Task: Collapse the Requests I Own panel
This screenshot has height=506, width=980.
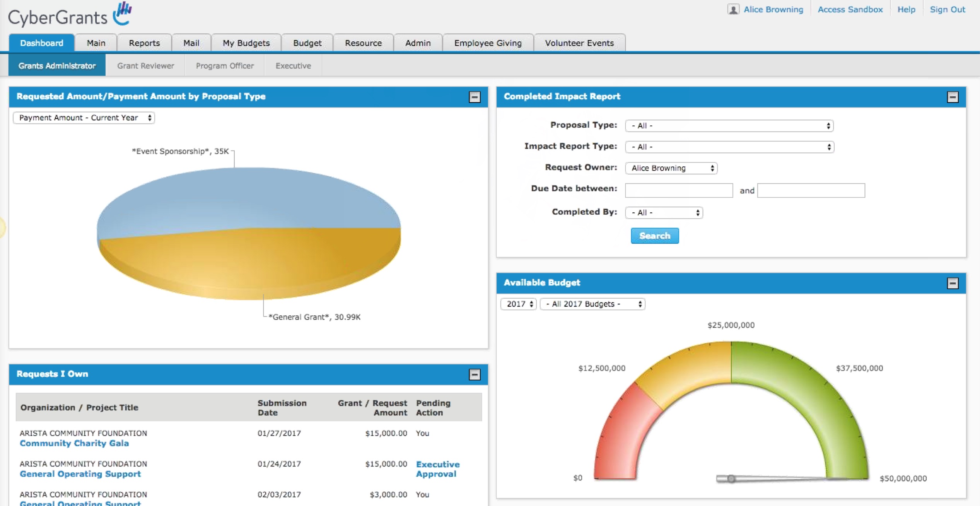Action: (x=475, y=374)
